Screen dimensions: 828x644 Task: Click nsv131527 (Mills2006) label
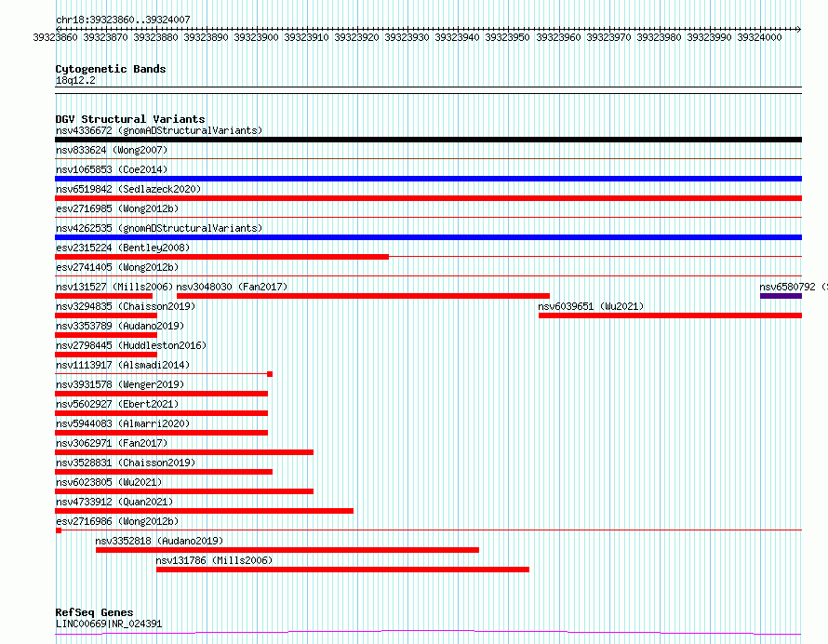pos(114,287)
